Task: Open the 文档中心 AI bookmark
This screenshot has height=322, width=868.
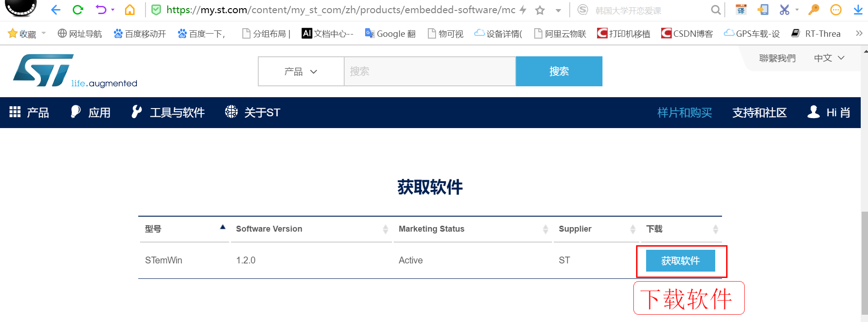Action: tap(327, 34)
